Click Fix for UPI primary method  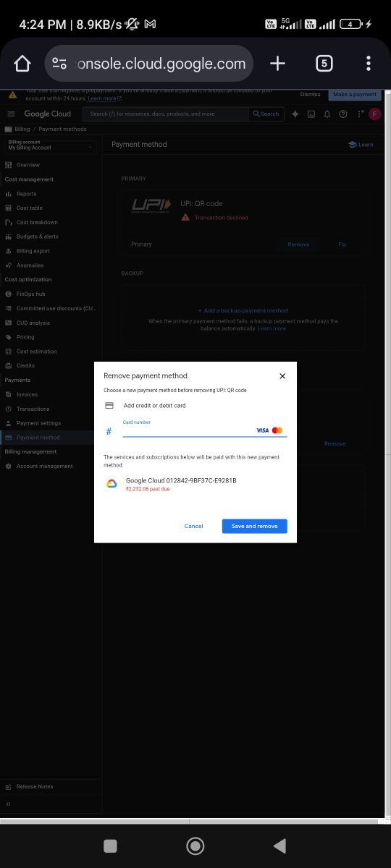(x=342, y=244)
